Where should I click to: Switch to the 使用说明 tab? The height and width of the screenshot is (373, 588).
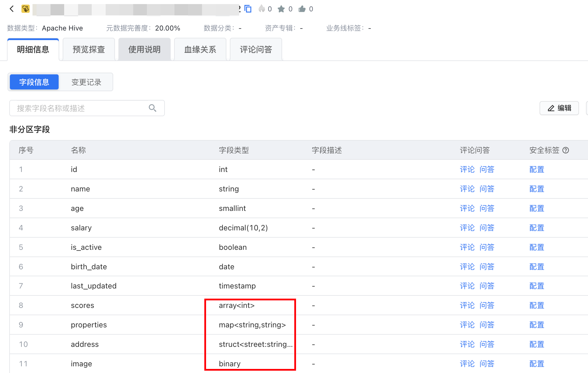(144, 49)
